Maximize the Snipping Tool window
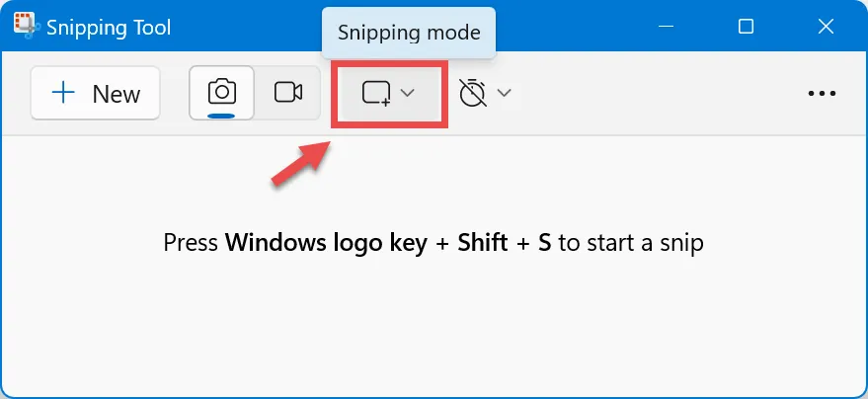Image resolution: width=868 pixels, height=399 pixels. (x=746, y=28)
